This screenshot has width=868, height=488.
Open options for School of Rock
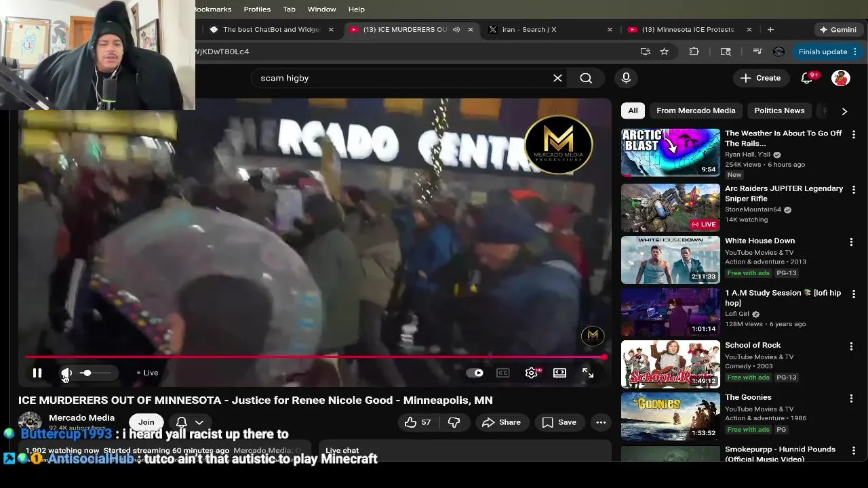(x=852, y=346)
